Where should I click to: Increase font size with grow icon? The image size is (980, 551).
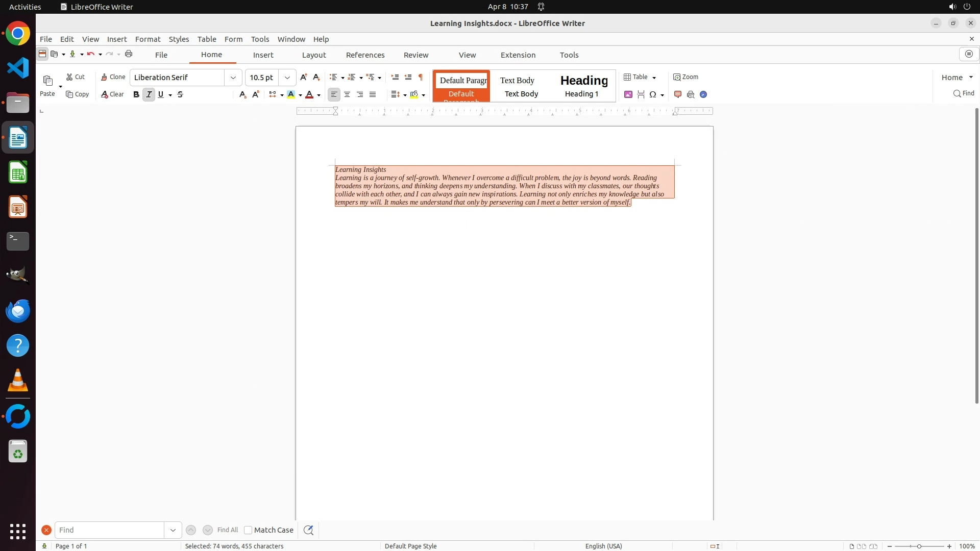pyautogui.click(x=304, y=77)
